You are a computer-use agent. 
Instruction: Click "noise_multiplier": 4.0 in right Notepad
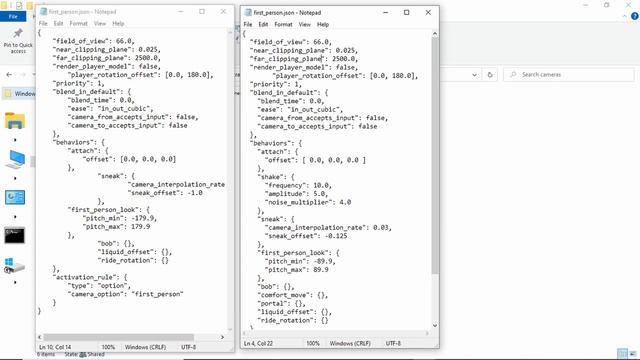(x=308, y=202)
